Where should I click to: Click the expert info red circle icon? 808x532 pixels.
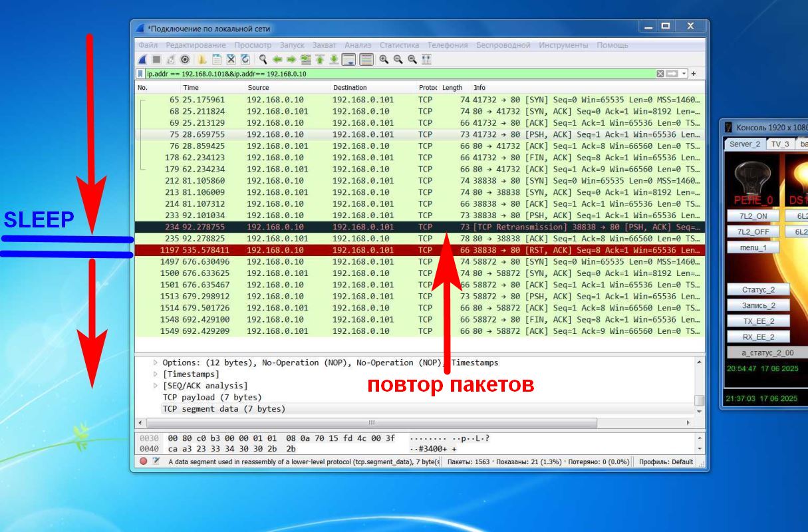pos(143,462)
